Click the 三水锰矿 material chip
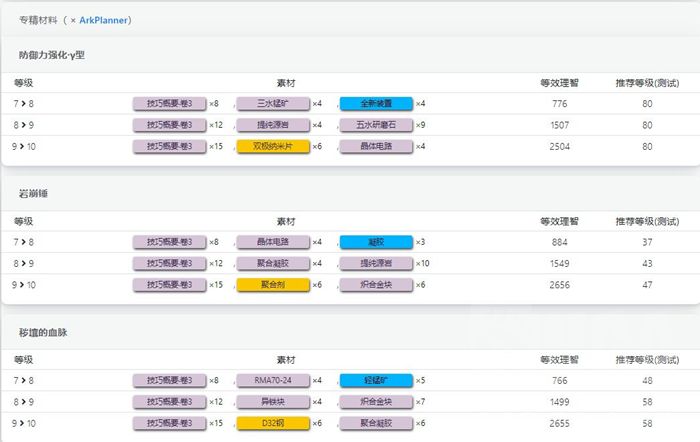This screenshot has height=442, width=700. coord(272,103)
